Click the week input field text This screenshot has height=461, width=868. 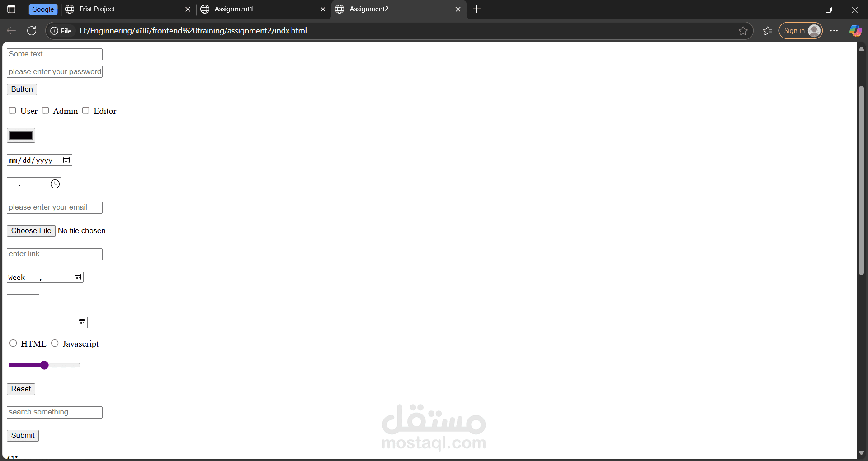[36, 277]
